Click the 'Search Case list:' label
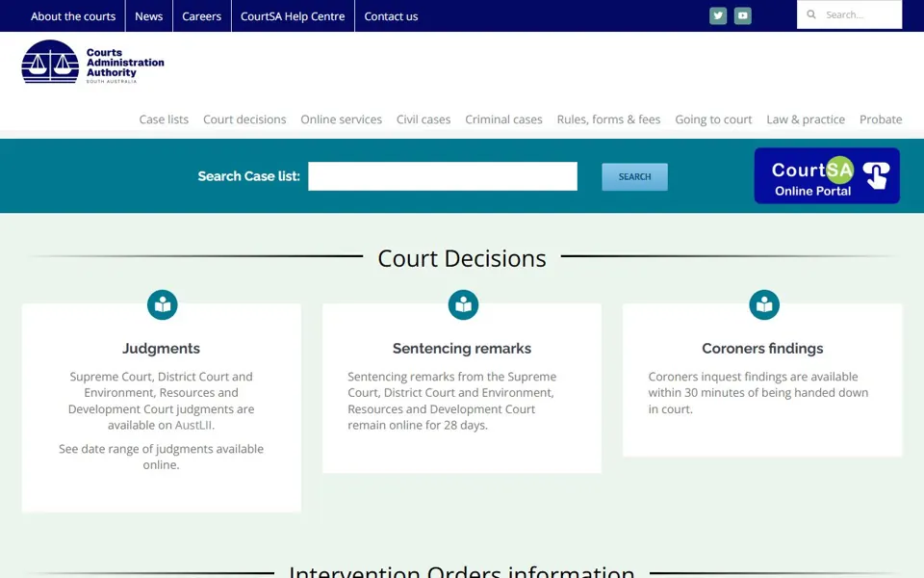Image resolution: width=924 pixels, height=578 pixels. point(248,176)
